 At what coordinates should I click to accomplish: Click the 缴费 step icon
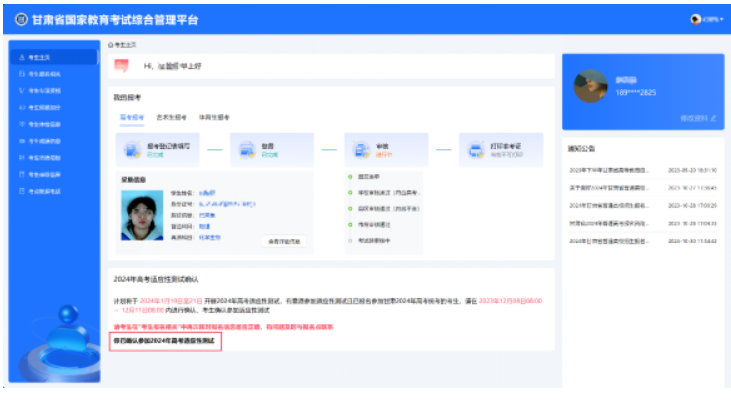tap(243, 149)
